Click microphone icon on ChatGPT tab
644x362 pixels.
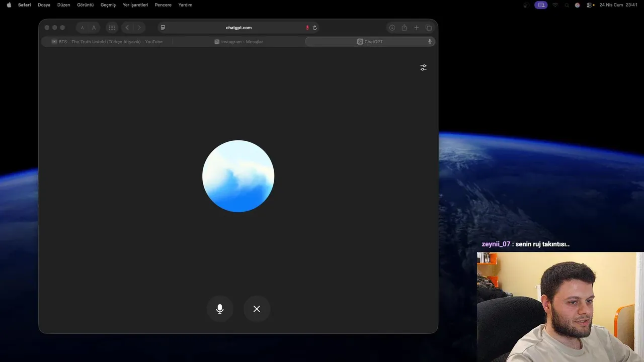[430, 42]
